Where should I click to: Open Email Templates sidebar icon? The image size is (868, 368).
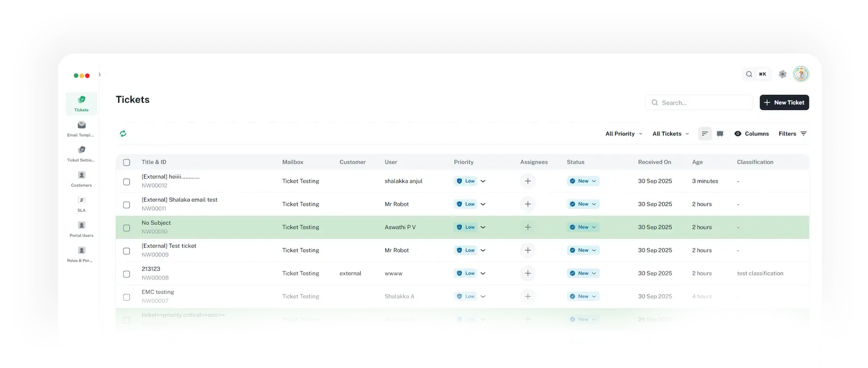click(x=82, y=129)
